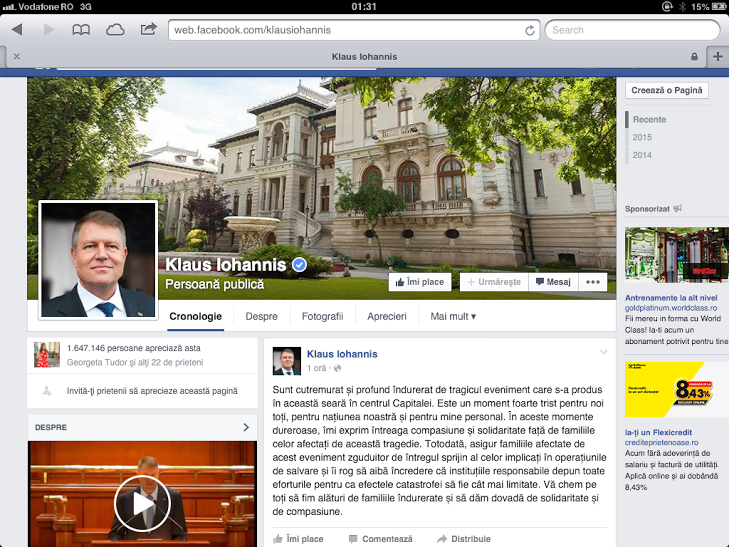Open the Despre tab
This screenshot has height=547, width=729.
(261, 316)
